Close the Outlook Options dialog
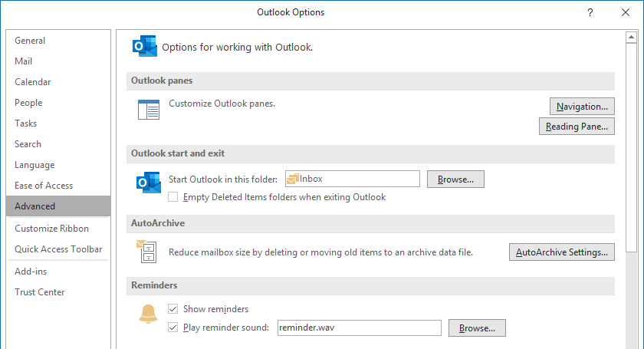 coord(625,12)
